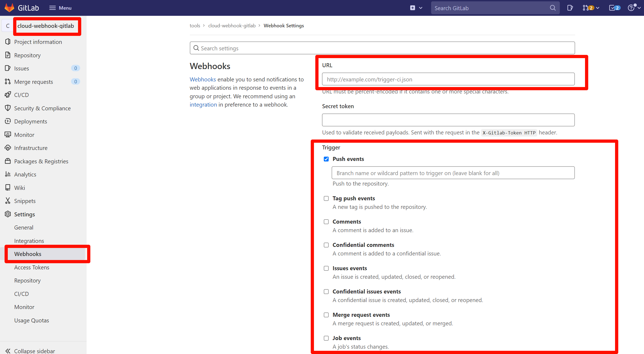Viewport: 644px width, 354px height.
Task: Click the Security & Compliance shield icon
Action: [8, 108]
